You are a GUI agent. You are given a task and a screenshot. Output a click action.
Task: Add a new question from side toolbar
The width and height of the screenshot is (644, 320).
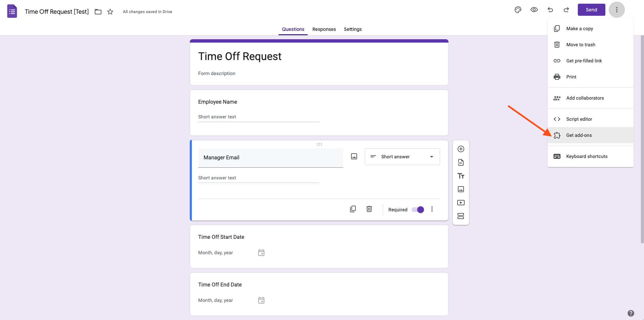pos(461,149)
